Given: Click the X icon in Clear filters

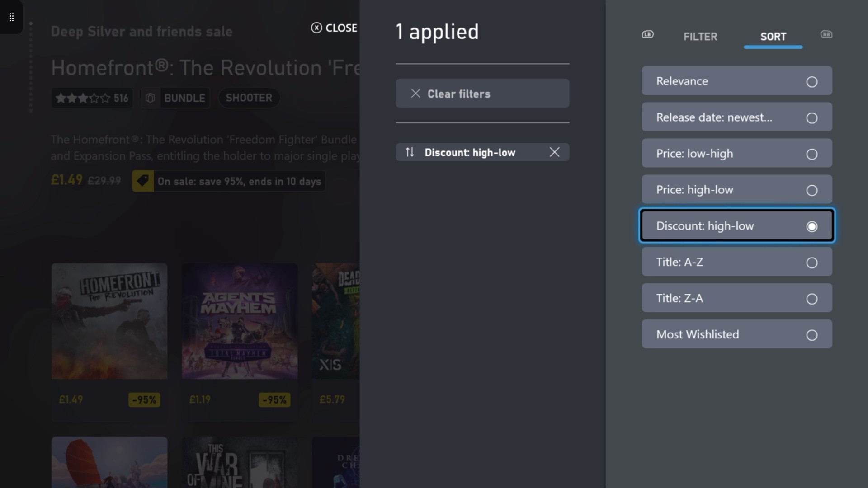Looking at the screenshot, I should pyautogui.click(x=415, y=94).
